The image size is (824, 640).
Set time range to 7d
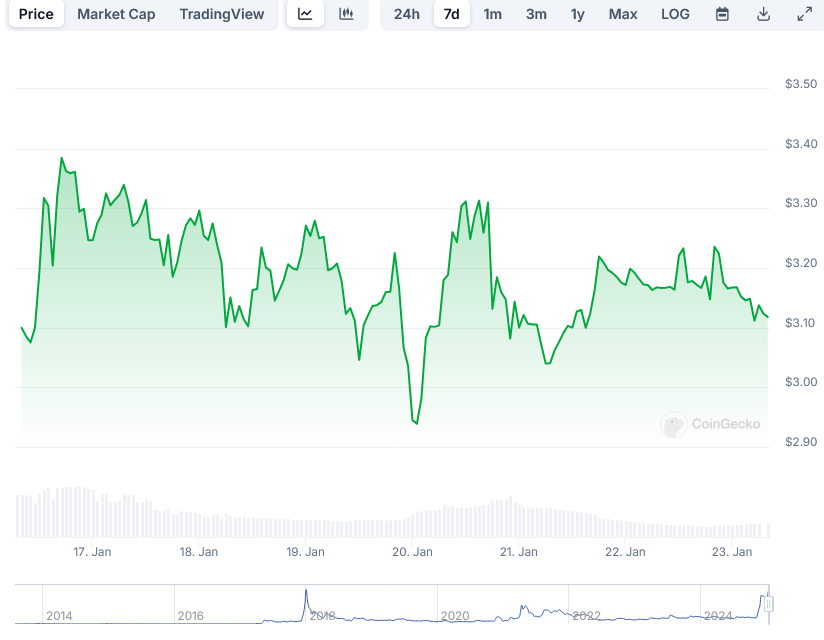click(452, 14)
